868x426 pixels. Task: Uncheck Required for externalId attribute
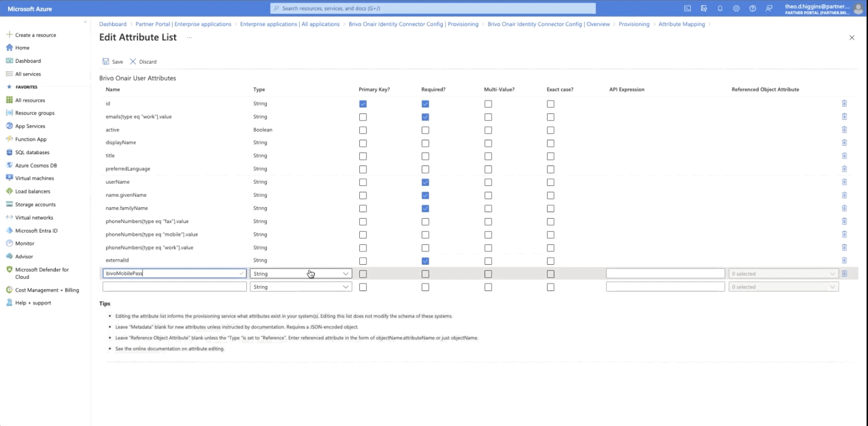pos(425,261)
